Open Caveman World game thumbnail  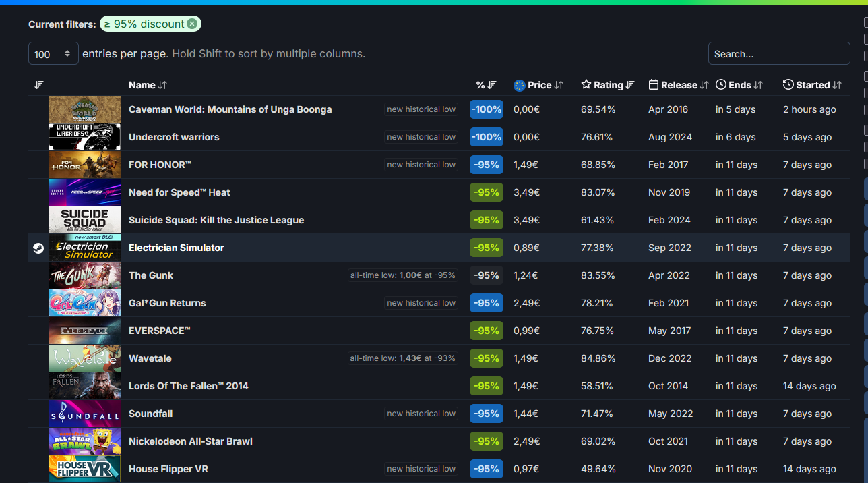pyautogui.click(x=84, y=109)
